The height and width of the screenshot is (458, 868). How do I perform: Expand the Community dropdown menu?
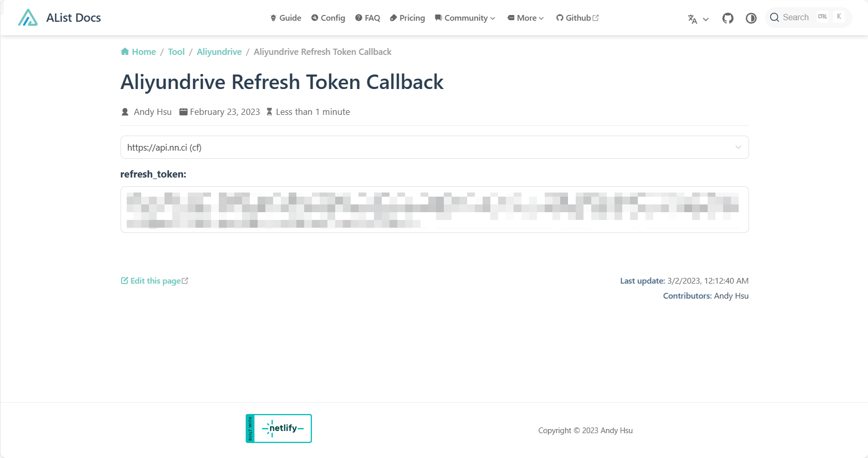pos(465,18)
